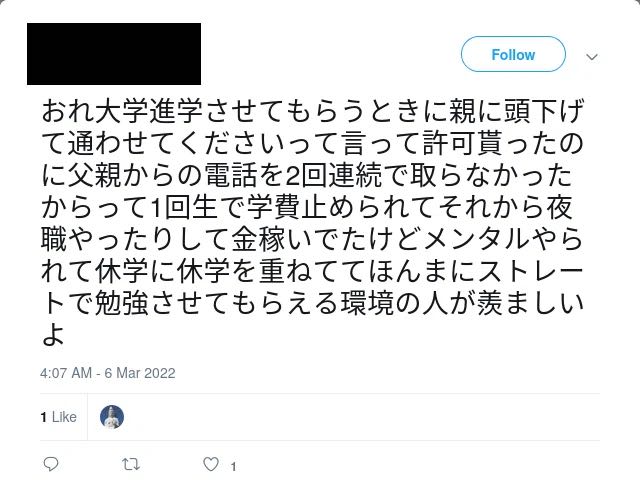Click the like count beside the heart
640x502 pixels.
point(233,466)
